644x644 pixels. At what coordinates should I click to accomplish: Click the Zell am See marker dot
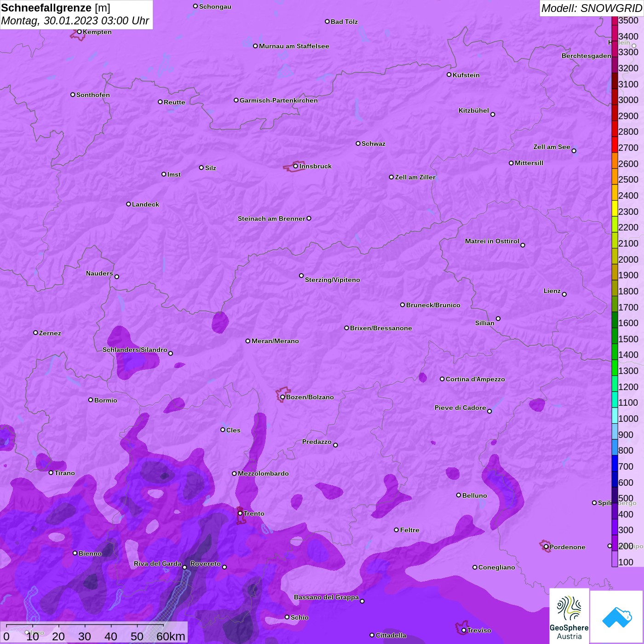(574, 151)
